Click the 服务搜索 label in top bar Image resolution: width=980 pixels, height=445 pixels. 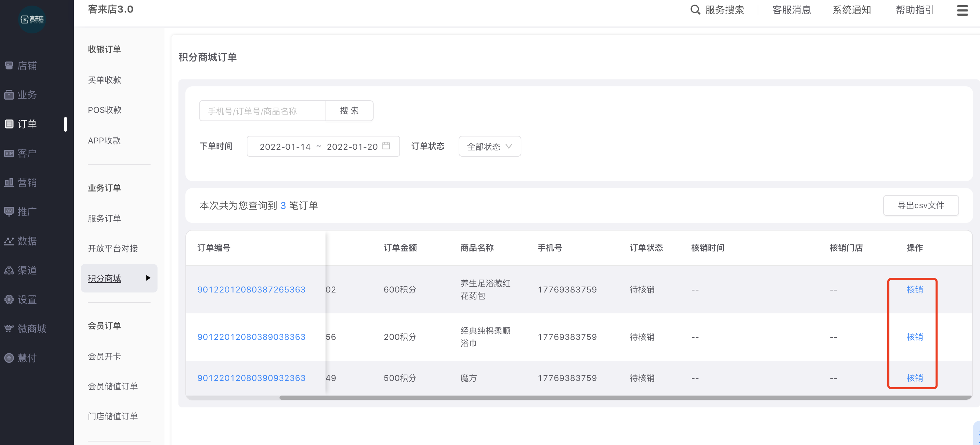(x=725, y=10)
